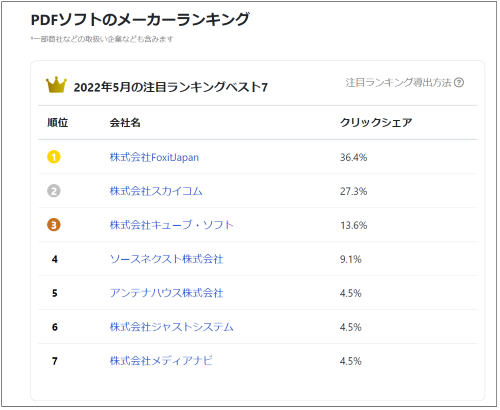Click the bronze number 3 rank badge
This screenshot has height=410, width=500.
coord(54,225)
